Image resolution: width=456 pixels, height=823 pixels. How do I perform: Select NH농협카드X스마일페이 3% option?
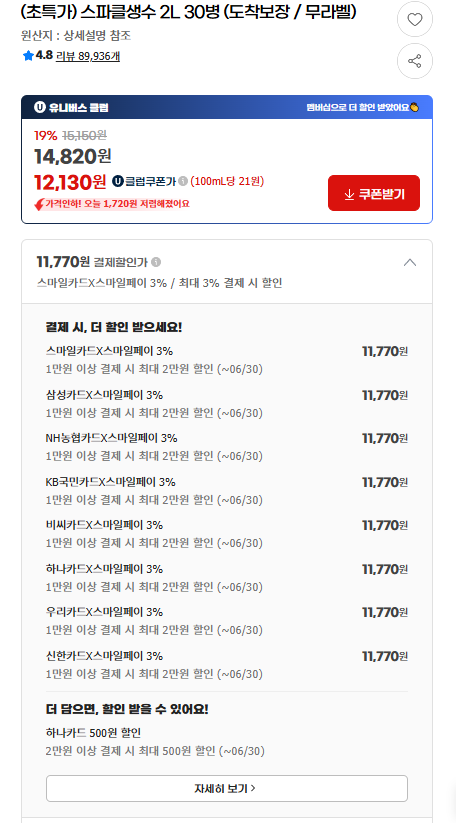click(x=227, y=447)
